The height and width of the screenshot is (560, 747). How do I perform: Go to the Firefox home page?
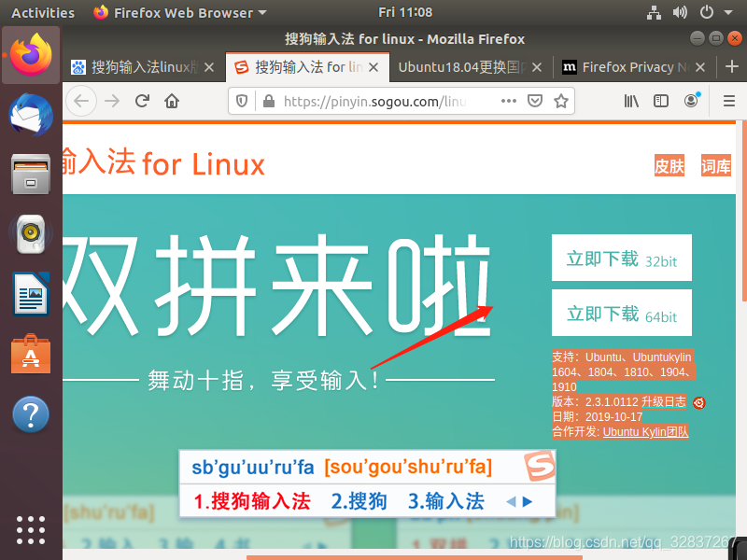172,101
